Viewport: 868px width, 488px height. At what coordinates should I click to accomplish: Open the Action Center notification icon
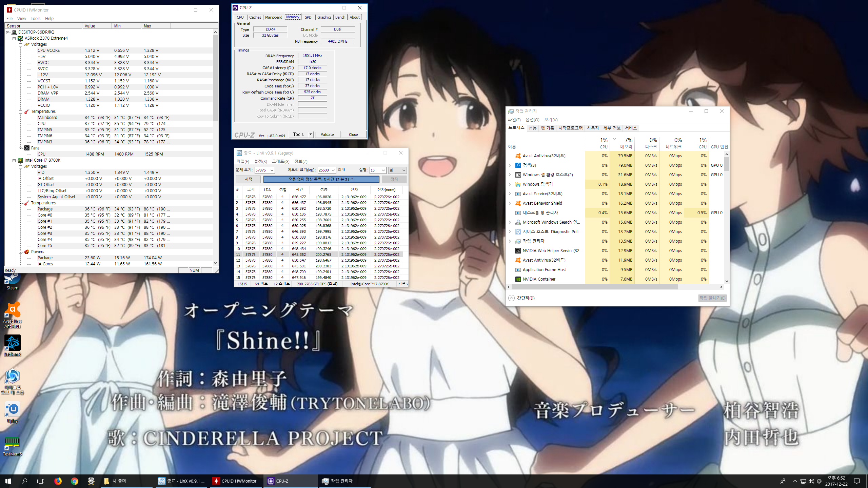click(857, 481)
